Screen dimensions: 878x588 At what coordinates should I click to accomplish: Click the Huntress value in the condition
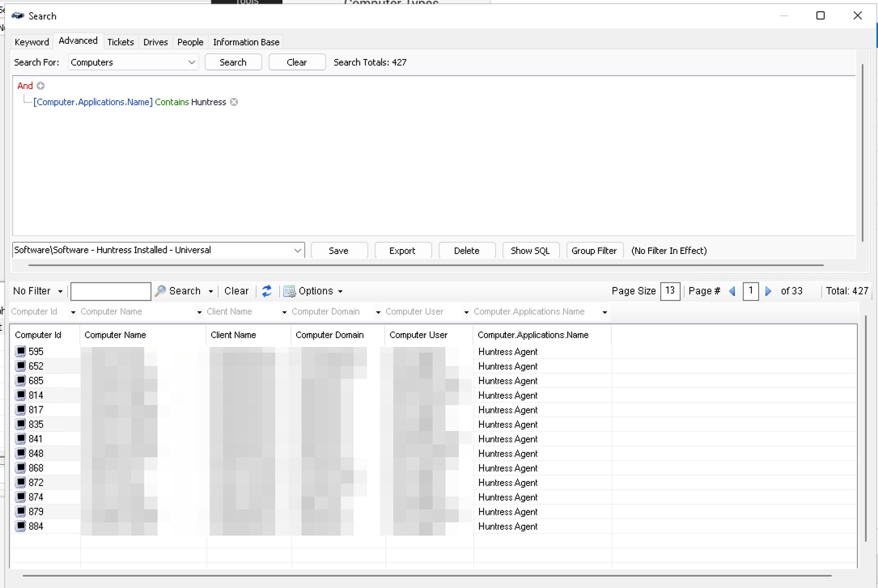[208, 102]
